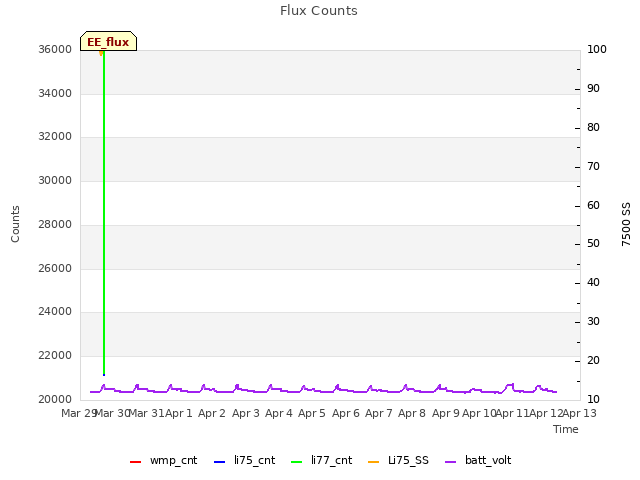Click the 30000 y-axis tick label
The image size is (640, 480).
(55, 180)
